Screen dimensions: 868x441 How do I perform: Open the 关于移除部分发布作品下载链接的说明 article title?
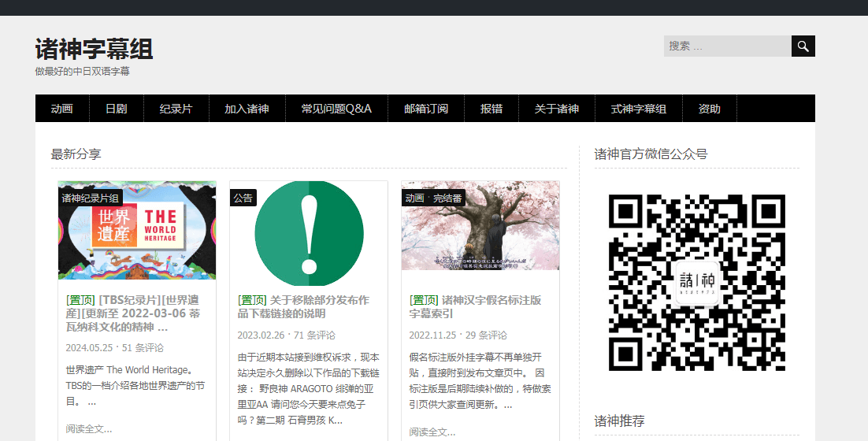303,306
